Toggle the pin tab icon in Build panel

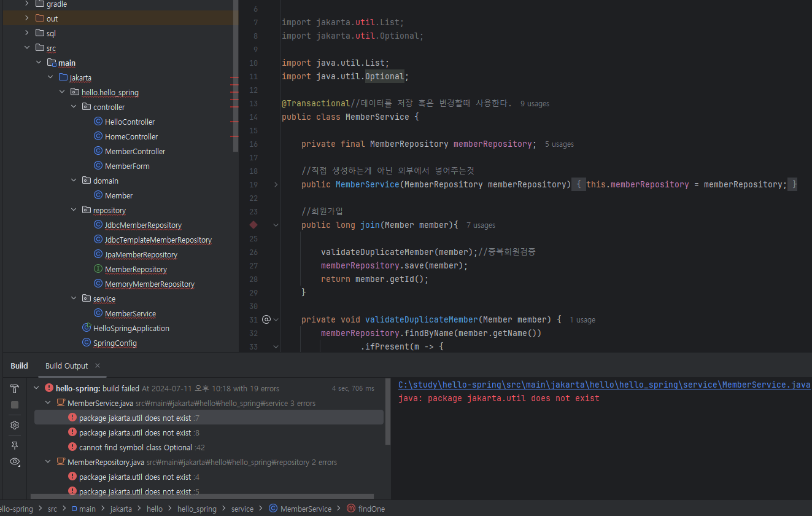15,445
